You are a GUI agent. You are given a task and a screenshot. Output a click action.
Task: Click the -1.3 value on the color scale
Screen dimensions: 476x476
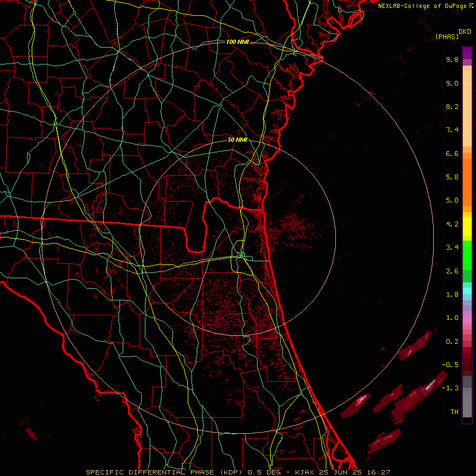pyautogui.click(x=450, y=388)
